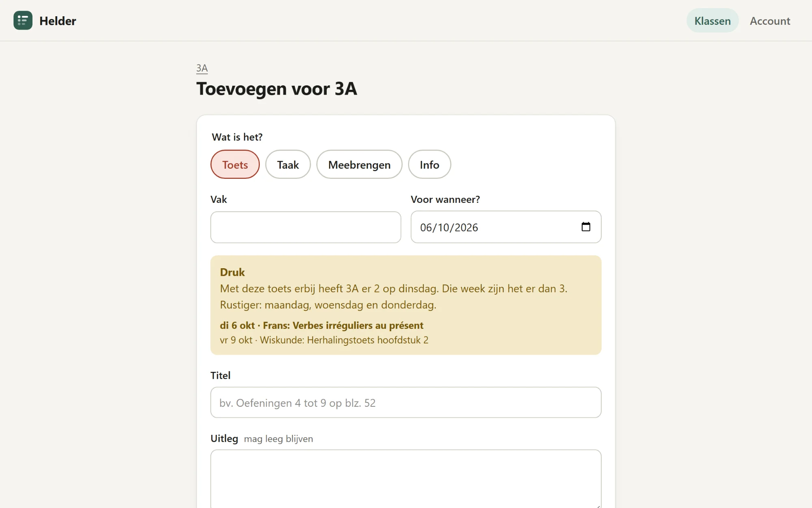Click the Druk warning heading

tap(232, 272)
